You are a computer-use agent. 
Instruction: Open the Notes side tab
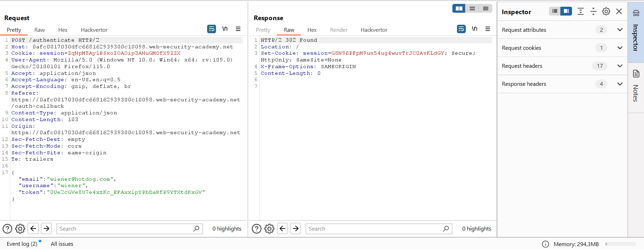click(x=636, y=88)
